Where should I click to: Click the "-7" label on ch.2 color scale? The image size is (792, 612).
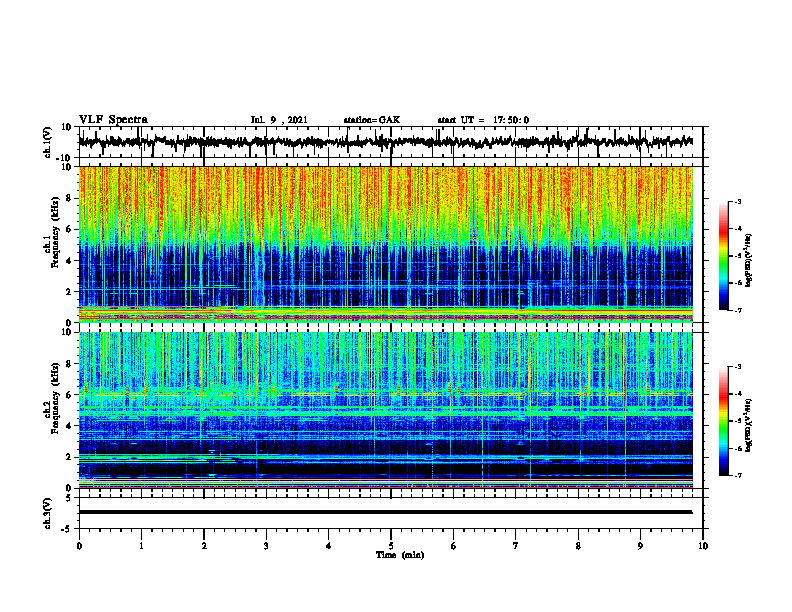coord(737,476)
